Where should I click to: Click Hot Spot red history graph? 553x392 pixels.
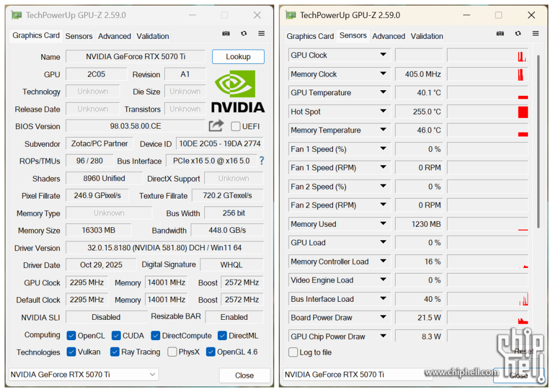point(488,112)
